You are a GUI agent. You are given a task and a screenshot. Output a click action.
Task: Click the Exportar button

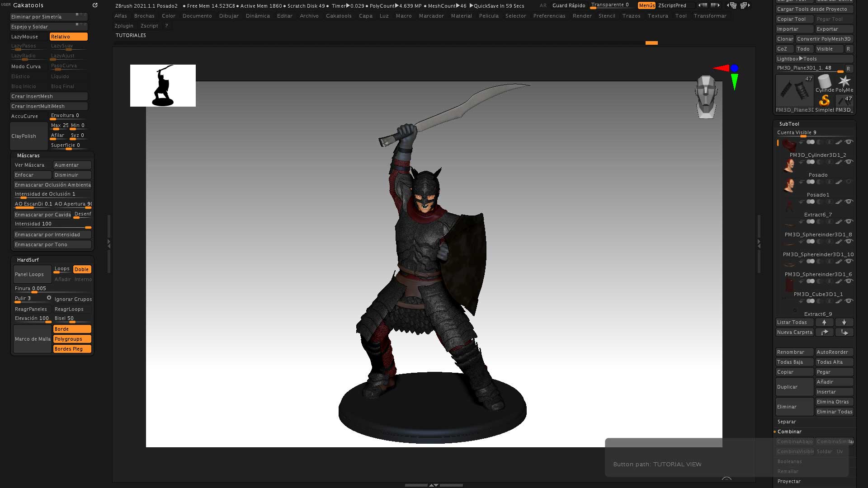pyautogui.click(x=834, y=29)
